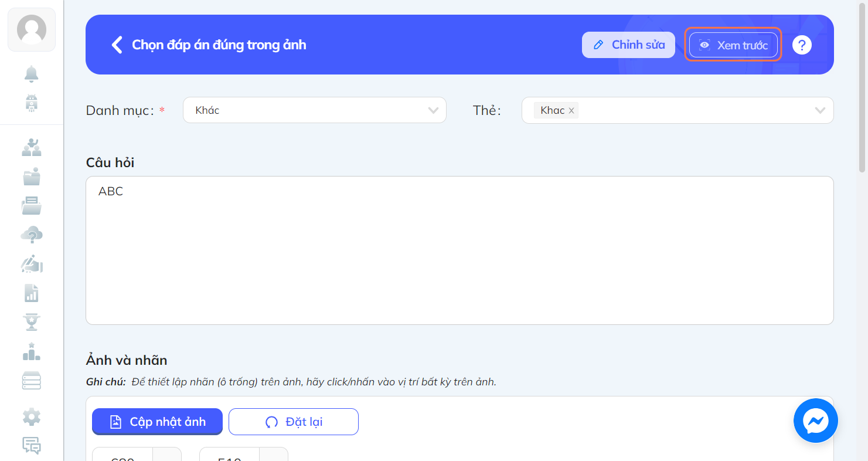Open the help question mark icon

(802, 45)
